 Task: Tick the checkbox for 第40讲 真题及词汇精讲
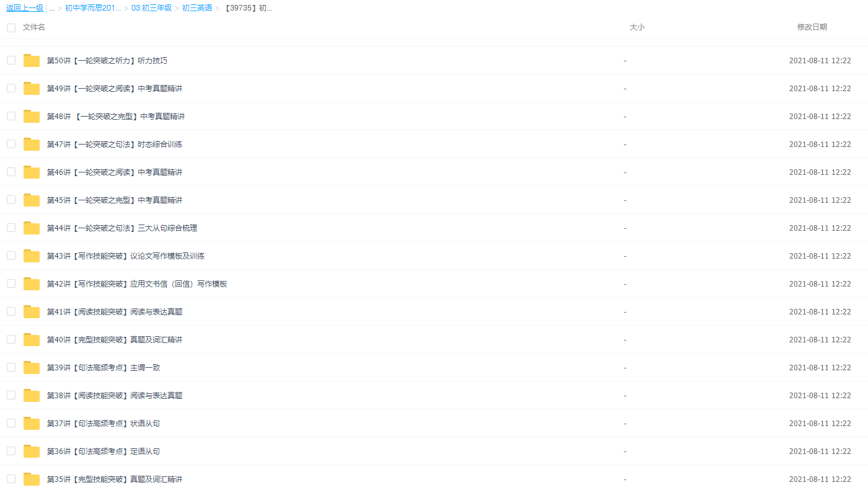[11, 339]
